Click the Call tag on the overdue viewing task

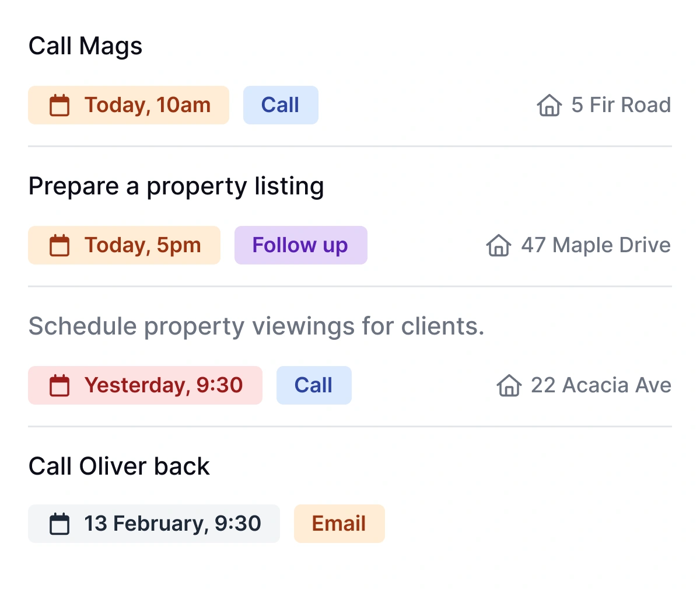tap(314, 385)
